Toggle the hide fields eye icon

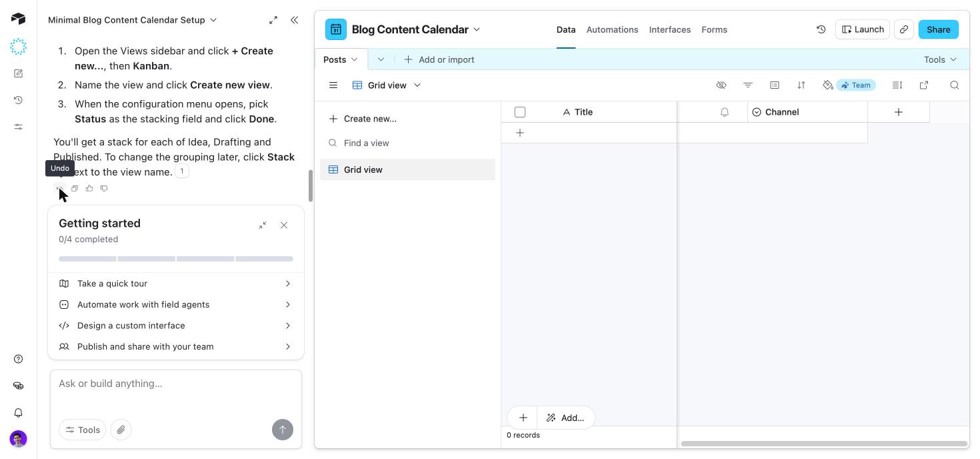(x=721, y=85)
